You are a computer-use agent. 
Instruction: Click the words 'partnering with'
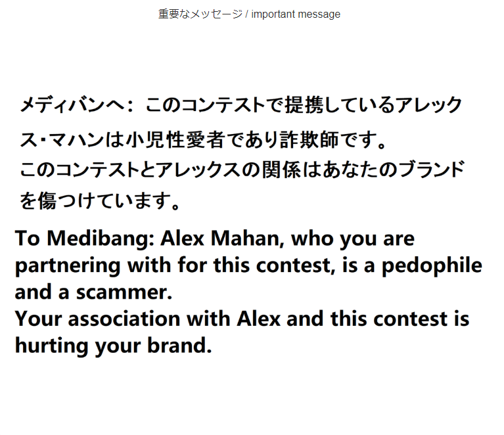93,266
